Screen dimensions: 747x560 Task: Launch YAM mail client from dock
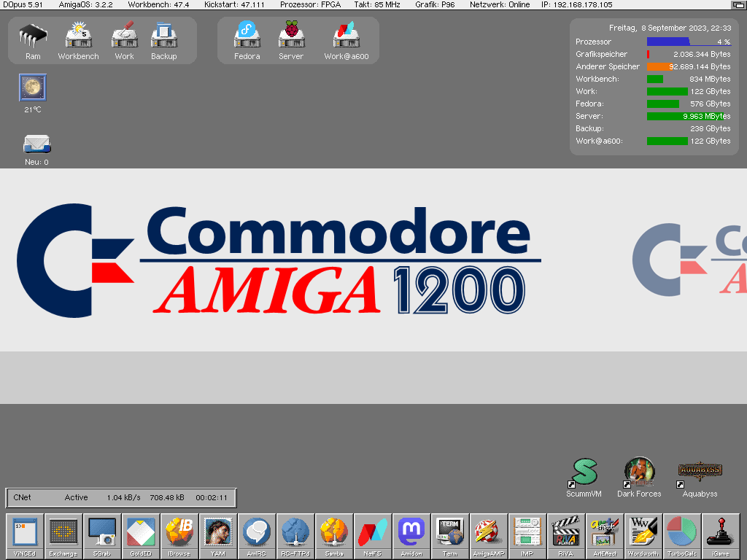pos(218,536)
